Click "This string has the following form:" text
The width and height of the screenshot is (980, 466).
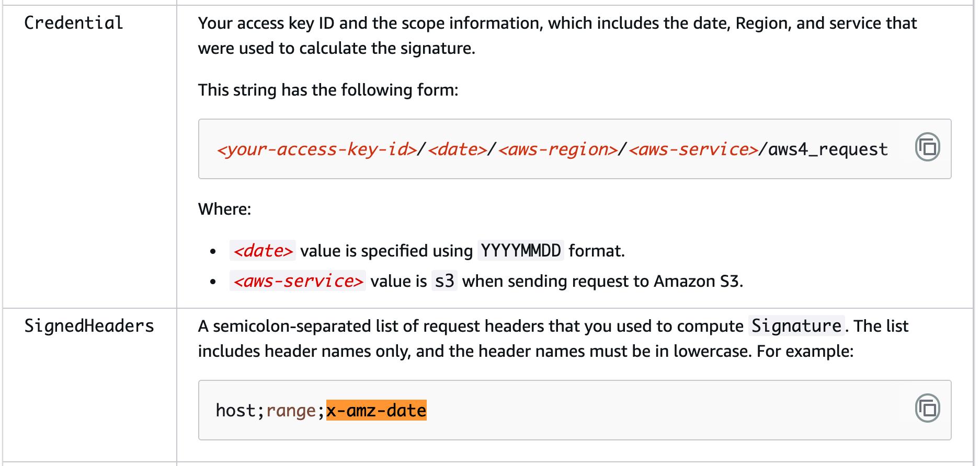click(328, 90)
